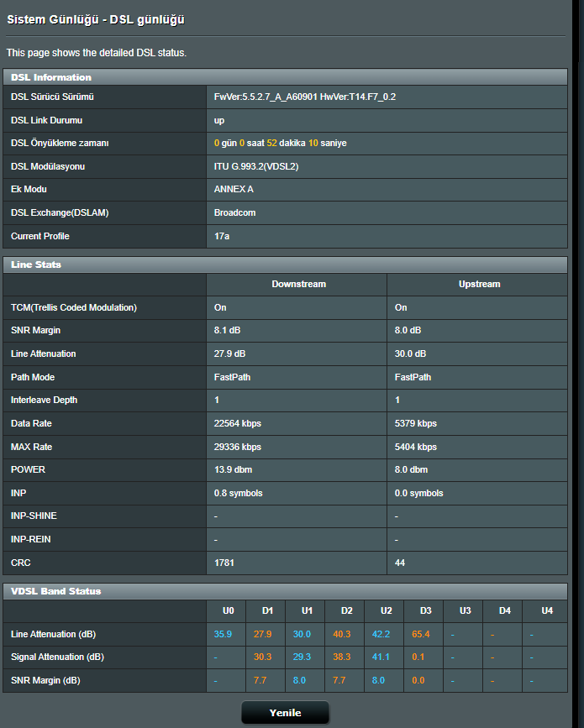The width and height of the screenshot is (584, 728).
Task: Select upstream POWER 8.0 dbm
Action: point(411,469)
